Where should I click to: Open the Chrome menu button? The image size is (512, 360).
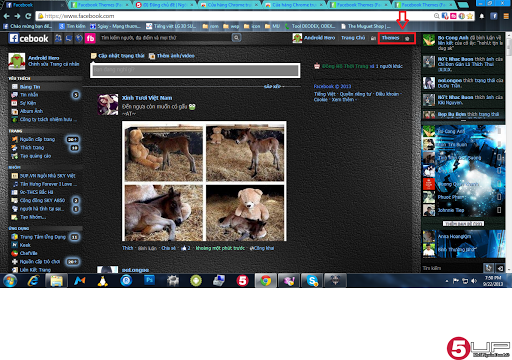point(506,16)
